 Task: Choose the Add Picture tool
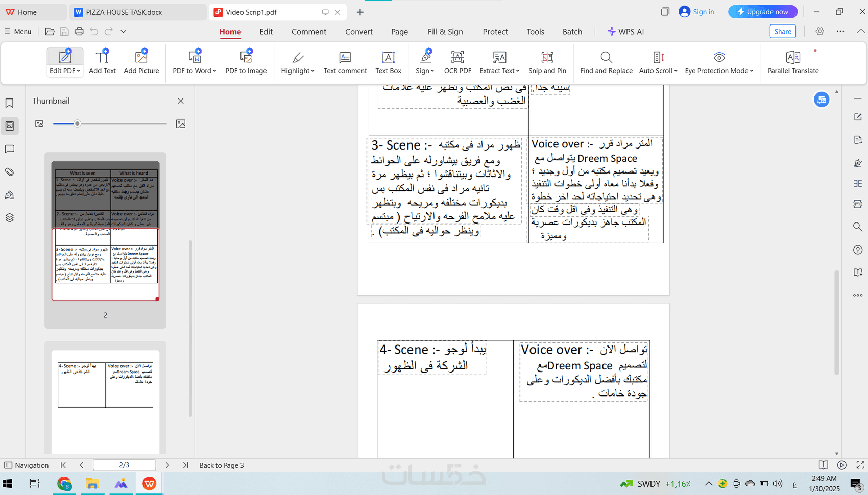click(141, 62)
